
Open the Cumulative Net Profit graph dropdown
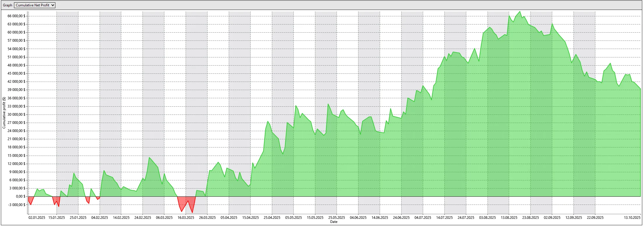coord(35,5)
